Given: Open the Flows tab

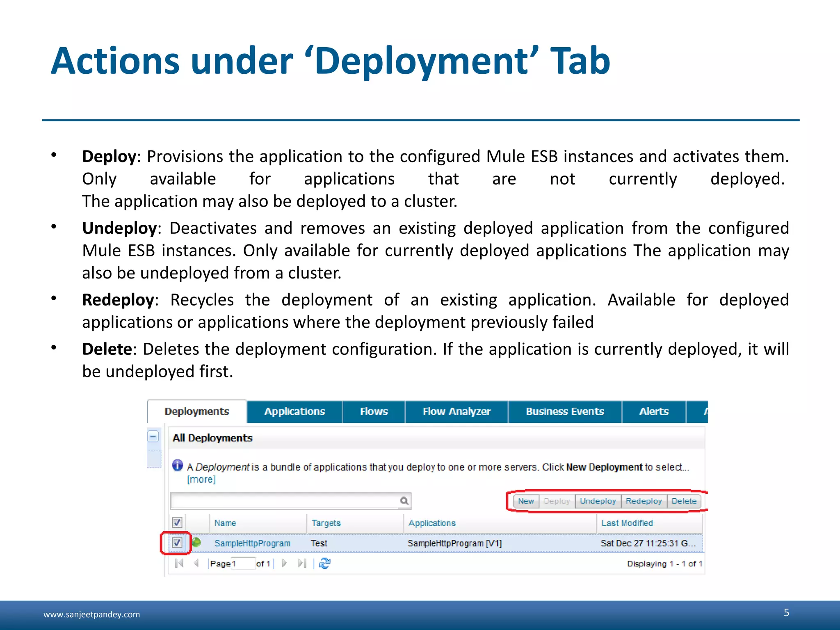Looking at the screenshot, I should (374, 411).
